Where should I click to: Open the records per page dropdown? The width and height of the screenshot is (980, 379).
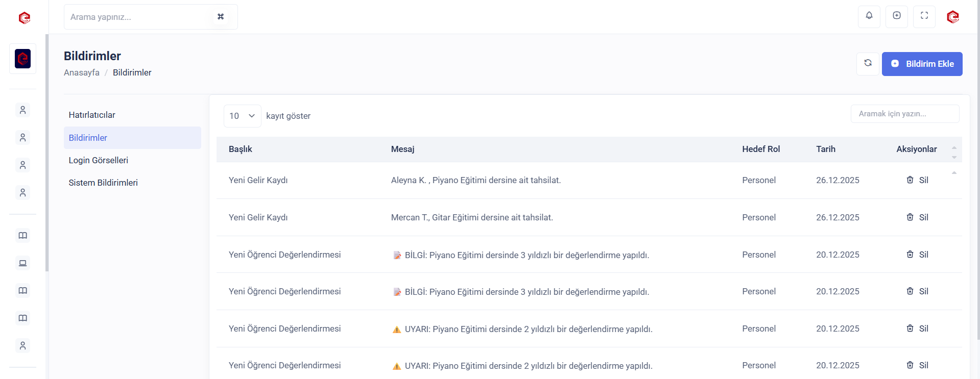point(242,116)
